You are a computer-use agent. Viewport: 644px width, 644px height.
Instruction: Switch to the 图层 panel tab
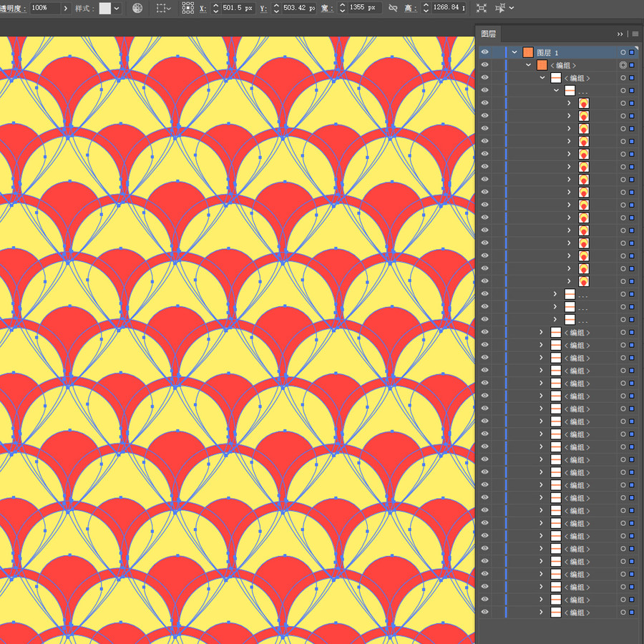(488, 34)
